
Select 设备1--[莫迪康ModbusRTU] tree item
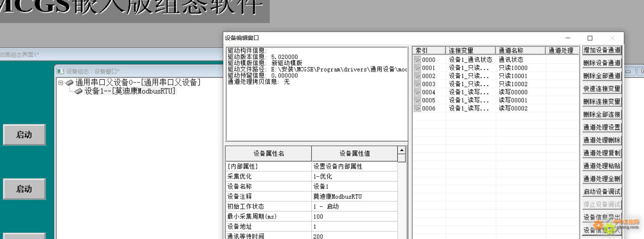[130, 91]
